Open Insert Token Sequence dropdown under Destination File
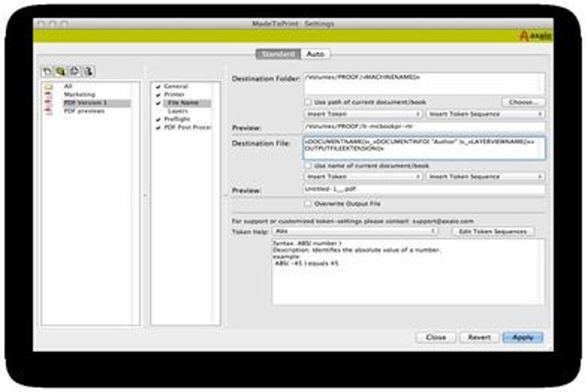Screen dimensions: 586x392 pyautogui.click(x=485, y=176)
